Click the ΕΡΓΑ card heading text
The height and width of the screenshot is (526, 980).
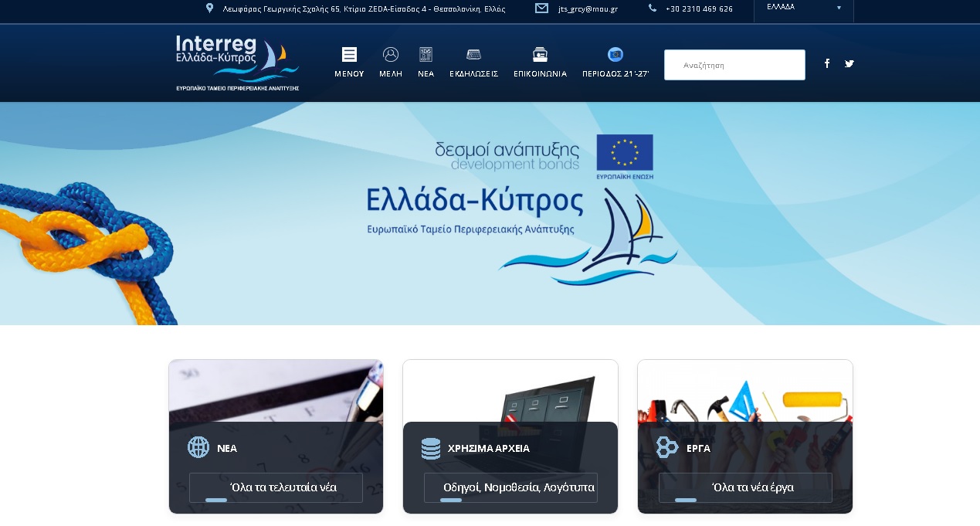pyautogui.click(x=698, y=448)
